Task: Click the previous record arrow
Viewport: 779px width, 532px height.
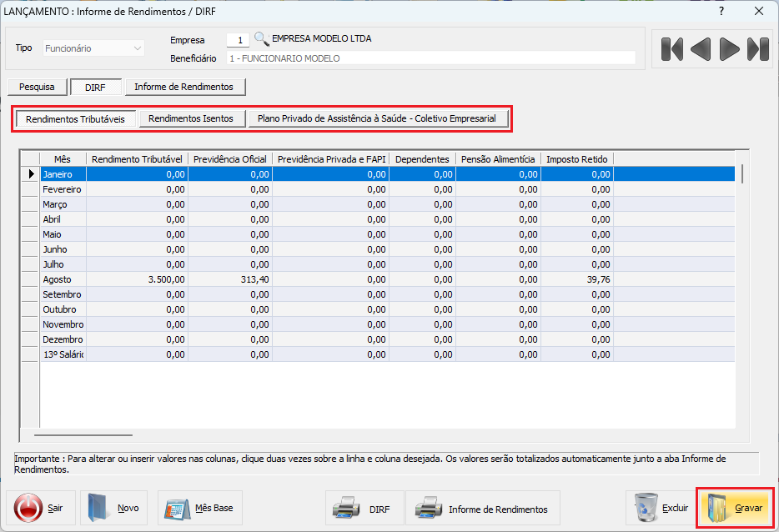Action: click(x=701, y=49)
